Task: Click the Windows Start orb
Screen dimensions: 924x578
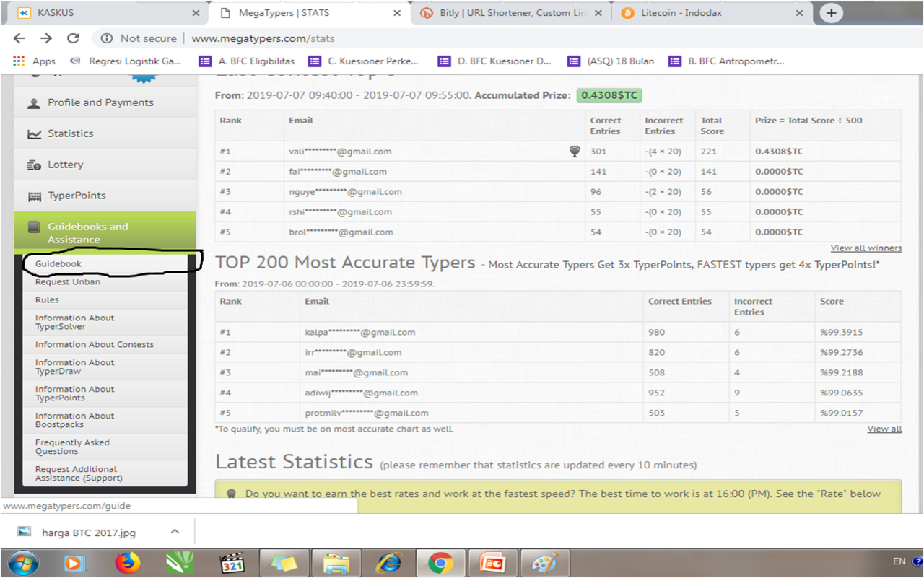Action: (x=23, y=563)
